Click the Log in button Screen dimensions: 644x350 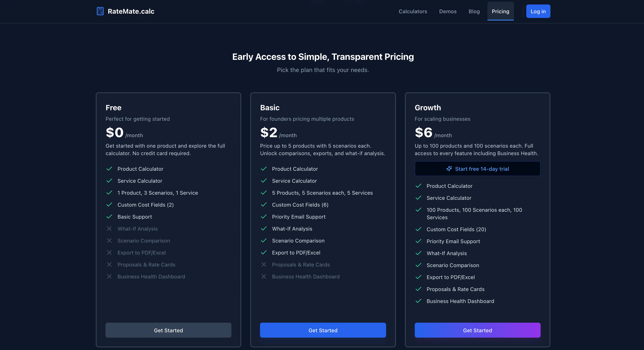pos(538,11)
